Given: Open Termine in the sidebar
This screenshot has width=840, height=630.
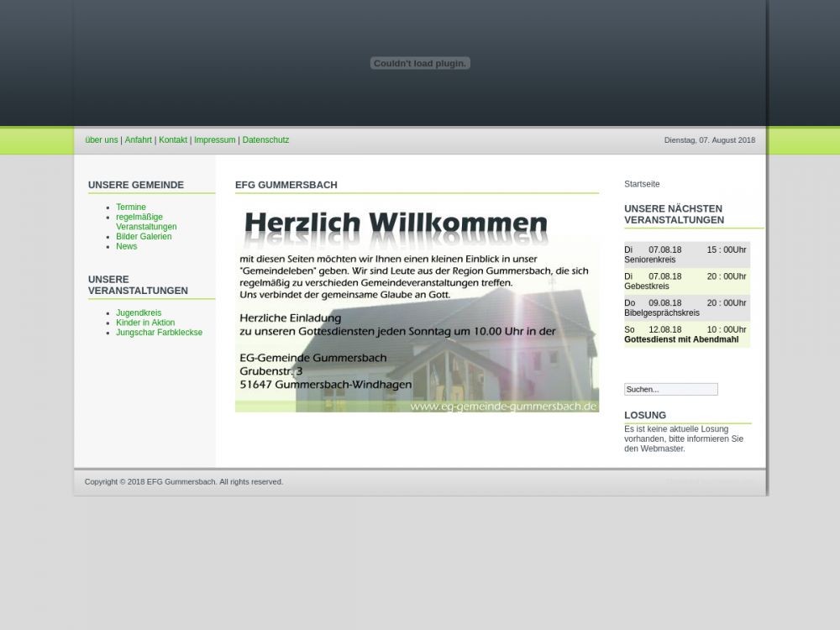Looking at the screenshot, I should click(131, 207).
